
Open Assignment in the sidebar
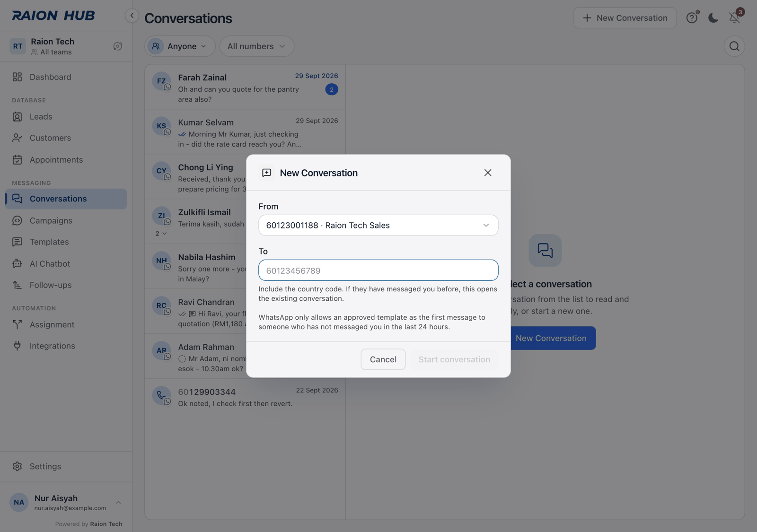click(x=66, y=325)
